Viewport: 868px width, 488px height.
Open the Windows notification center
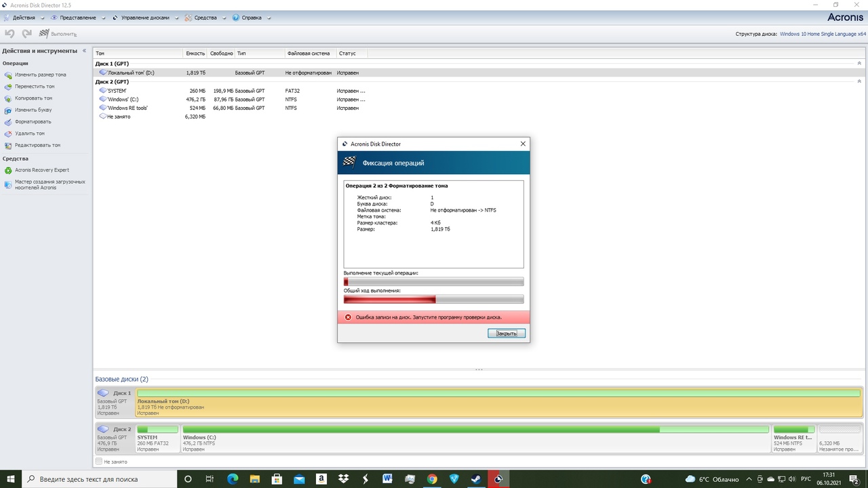(855, 479)
